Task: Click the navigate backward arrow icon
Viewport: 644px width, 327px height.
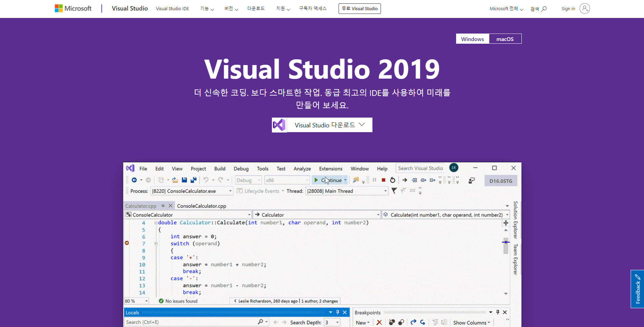Action: 134,180
